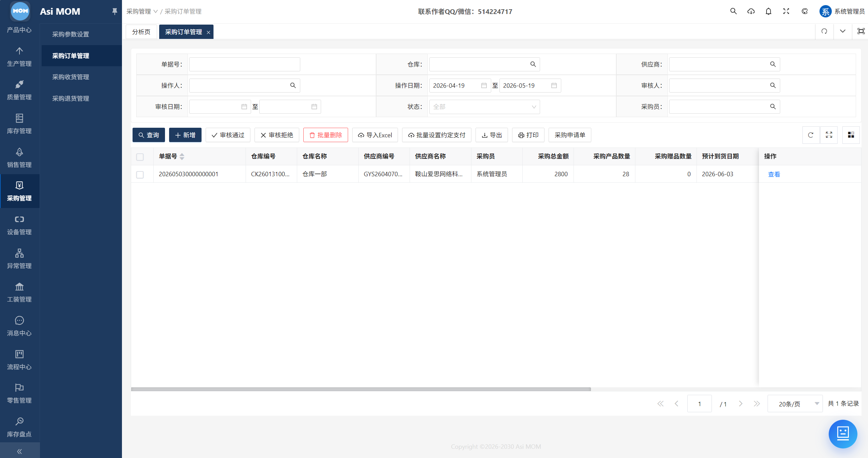
Task: Click the 批量删除 button
Action: 326,135
